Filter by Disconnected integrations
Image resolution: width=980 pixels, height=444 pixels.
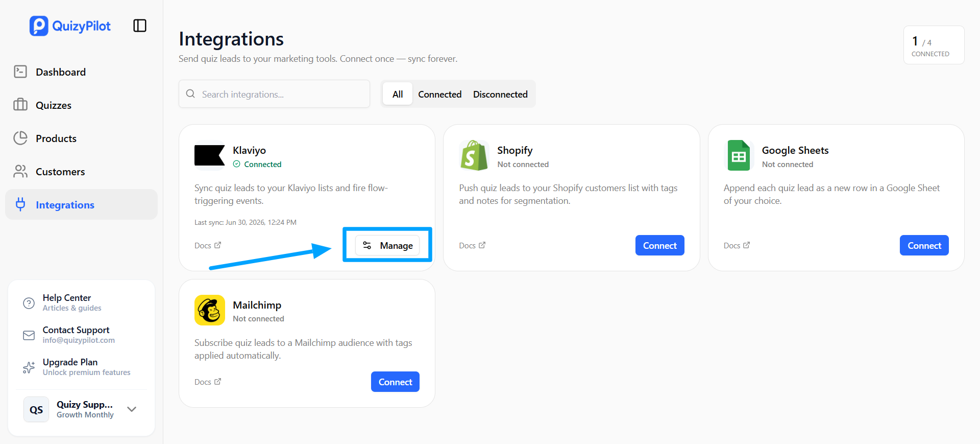click(500, 94)
